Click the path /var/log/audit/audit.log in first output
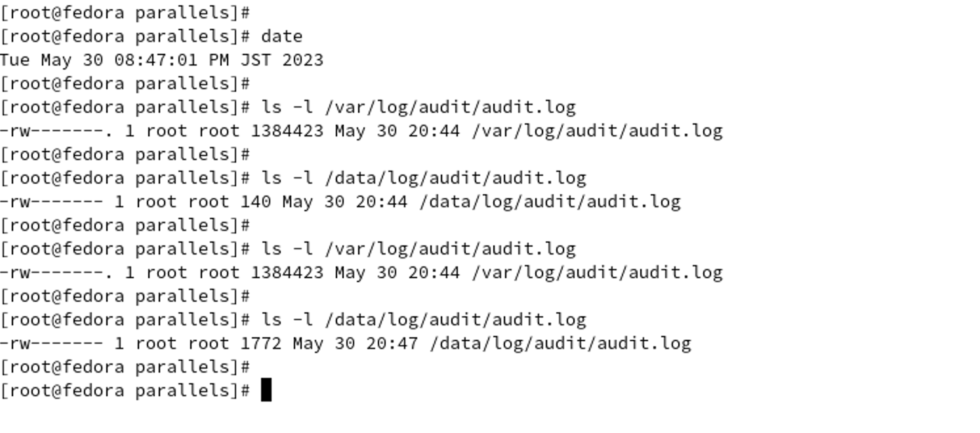980x433 pixels. point(598,131)
